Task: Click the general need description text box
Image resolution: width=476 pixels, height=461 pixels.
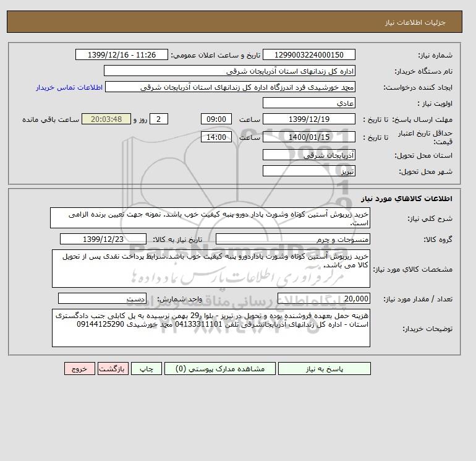Action: pos(210,218)
